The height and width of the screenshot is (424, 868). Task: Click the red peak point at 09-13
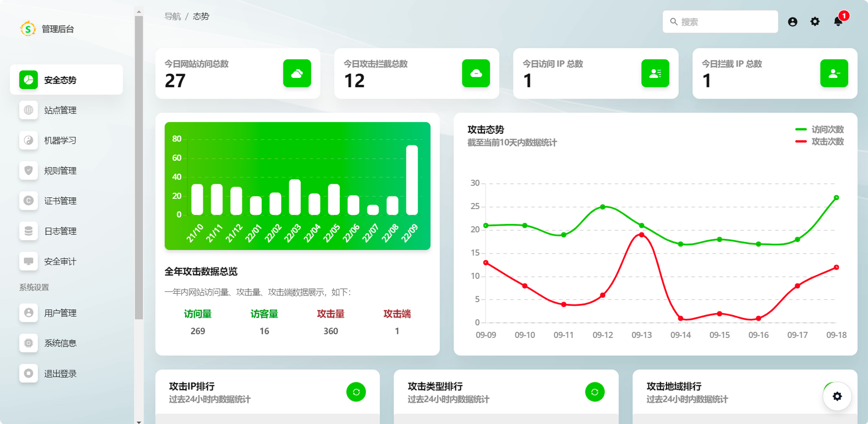pos(641,235)
